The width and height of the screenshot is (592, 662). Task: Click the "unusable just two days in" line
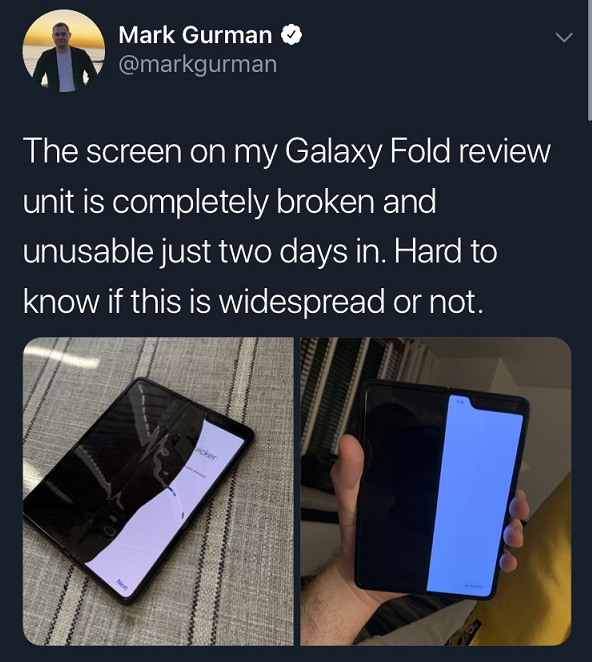tap(205, 252)
